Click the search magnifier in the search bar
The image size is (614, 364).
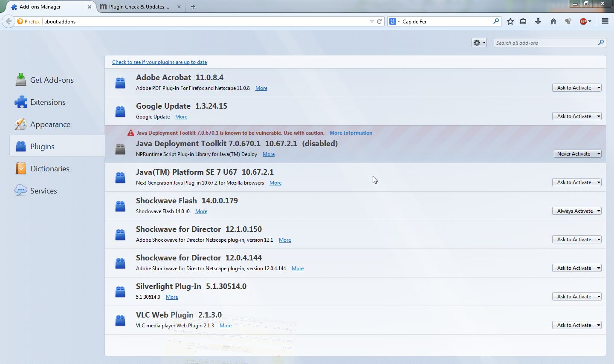click(x=496, y=21)
